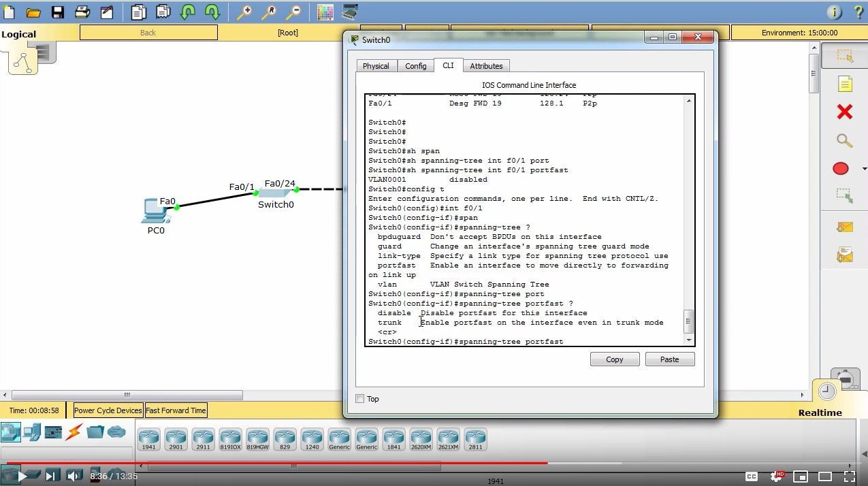The height and width of the screenshot is (486, 868).
Task: Choose the Select tool in the right toolbar
Action: point(845,56)
